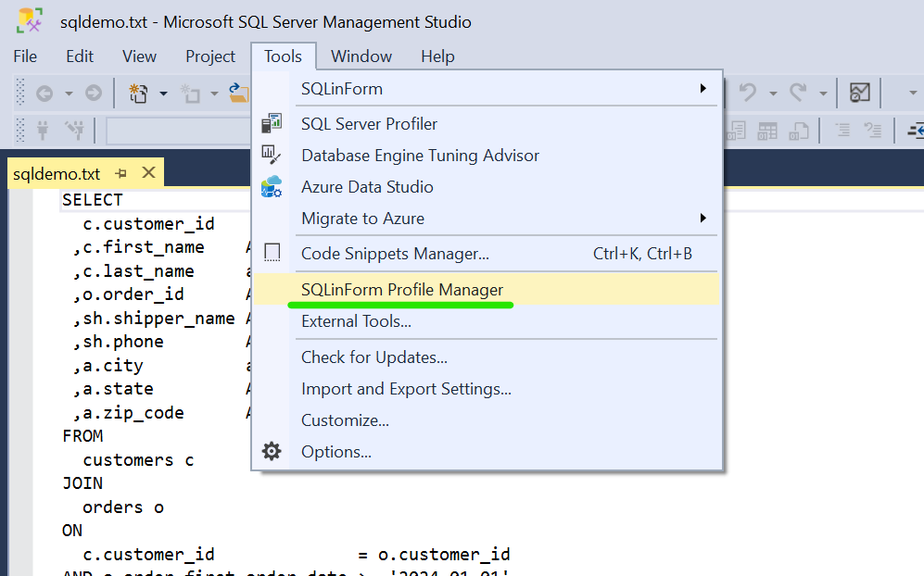This screenshot has width=924, height=576.
Task: Switch to the sqldemo.txt tab
Action: [57, 172]
